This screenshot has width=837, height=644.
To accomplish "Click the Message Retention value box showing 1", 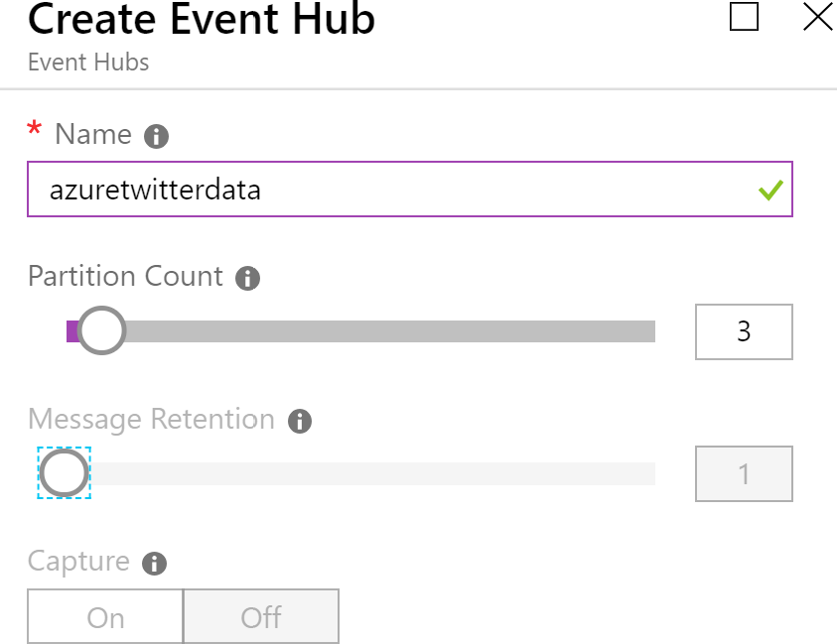I will pos(744,474).
